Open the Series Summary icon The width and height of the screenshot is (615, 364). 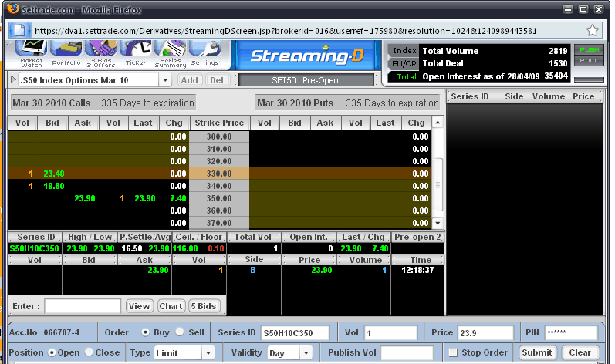tap(171, 54)
